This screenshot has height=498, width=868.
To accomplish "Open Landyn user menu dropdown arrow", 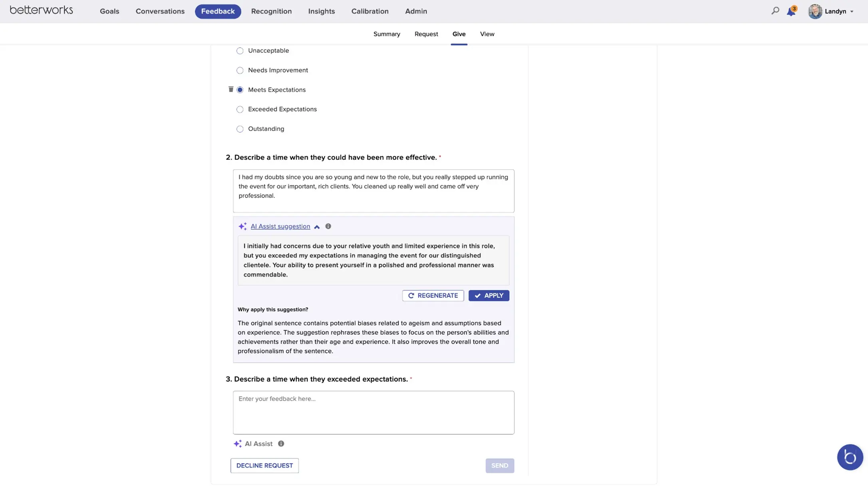I will click(852, 12).
